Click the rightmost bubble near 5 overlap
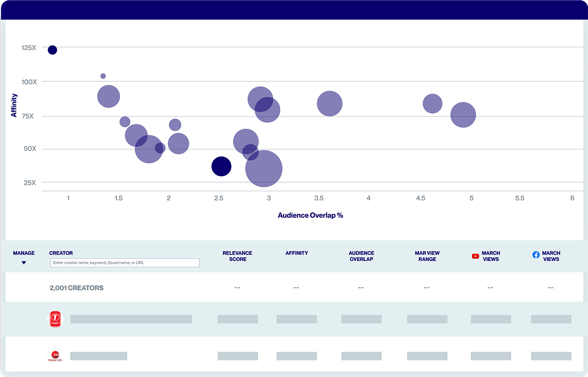588x377 pixels. pos(463,115)
